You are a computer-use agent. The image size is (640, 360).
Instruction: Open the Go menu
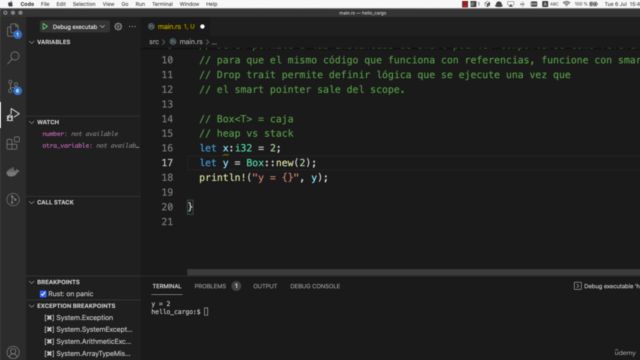coord(125,4)
